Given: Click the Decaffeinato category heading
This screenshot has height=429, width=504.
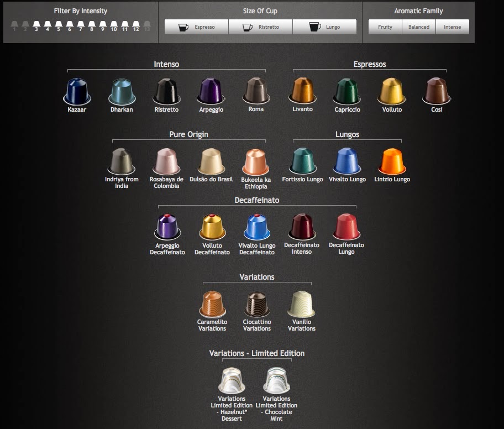Looking at the screenshot, I should coord(257,200).
